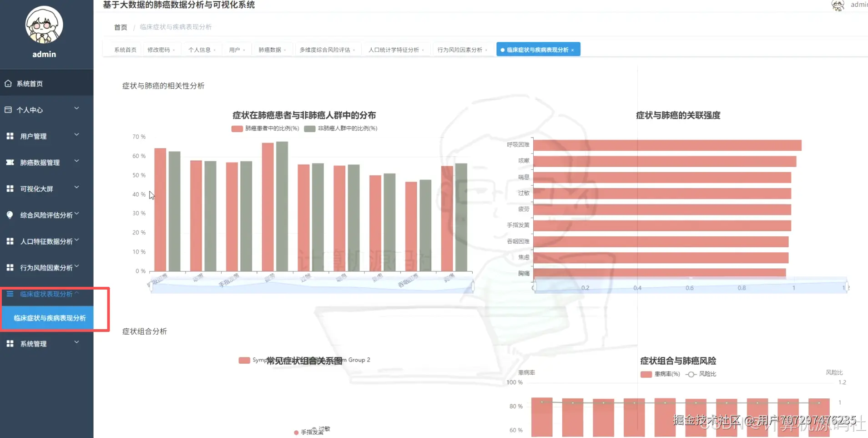Screen dimensions: 868x438
Task: Open the 系统首页 sidebar item
Action: coord(30,83)
